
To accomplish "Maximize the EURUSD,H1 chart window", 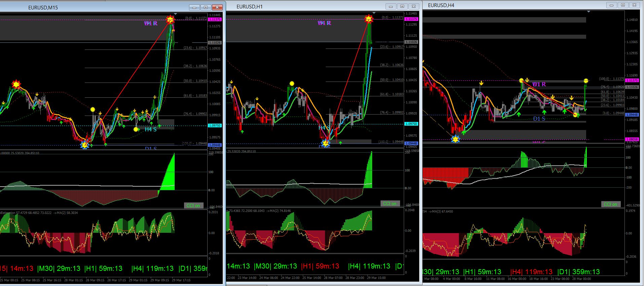I will coord(402,6).
